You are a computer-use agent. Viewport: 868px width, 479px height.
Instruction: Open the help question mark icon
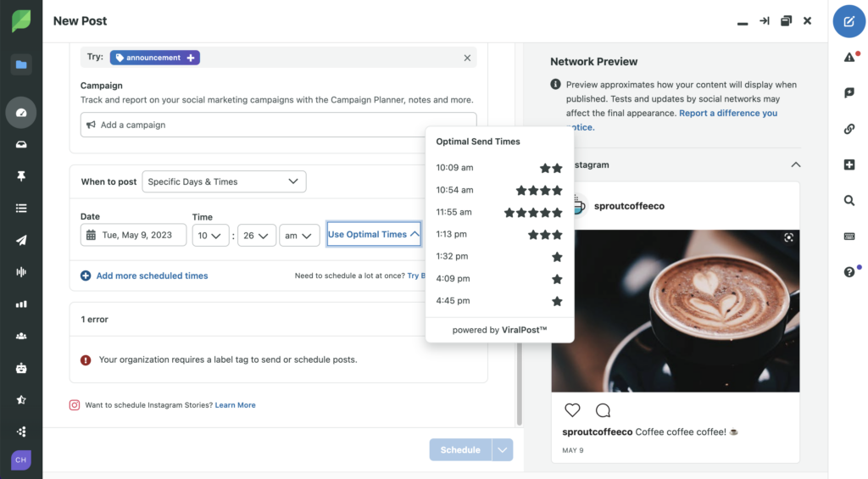[849, 272]
